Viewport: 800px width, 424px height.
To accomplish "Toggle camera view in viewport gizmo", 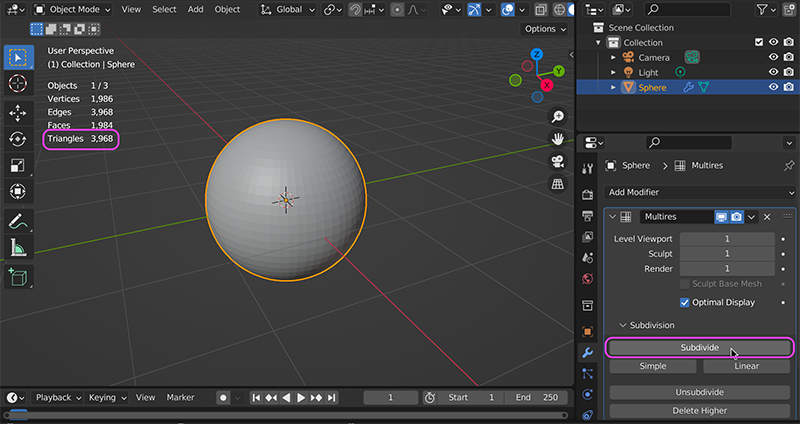I will (557, 162).
